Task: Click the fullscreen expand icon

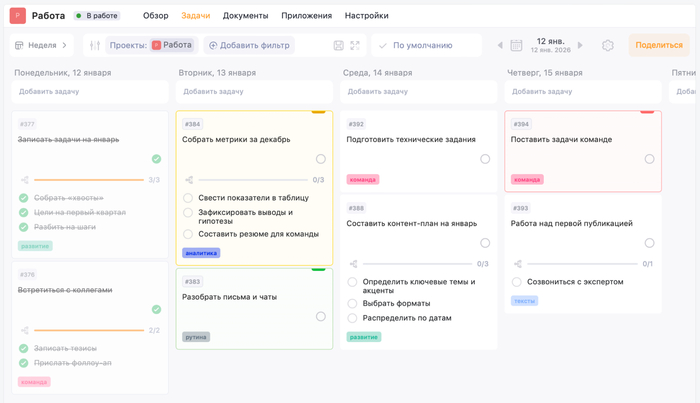Action: pyautogui.click(x=355, y=46)
